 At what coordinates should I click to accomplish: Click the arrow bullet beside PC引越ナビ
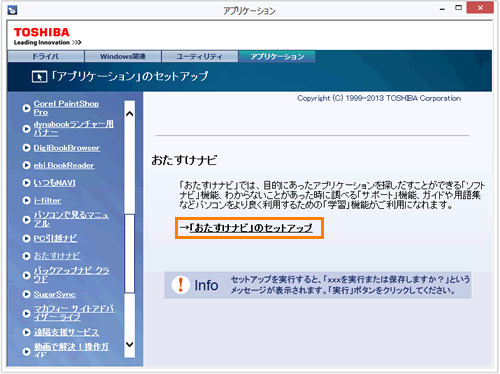26,238
